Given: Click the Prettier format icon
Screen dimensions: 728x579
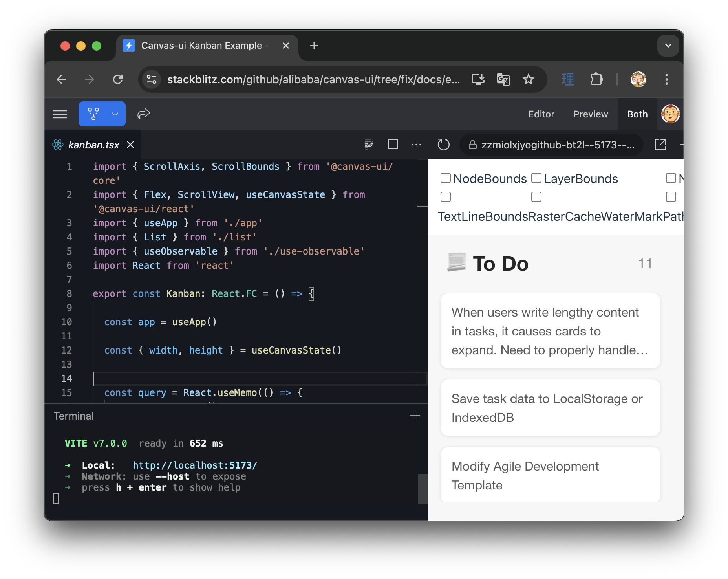Looking at the screenshot, I should 368,145.
